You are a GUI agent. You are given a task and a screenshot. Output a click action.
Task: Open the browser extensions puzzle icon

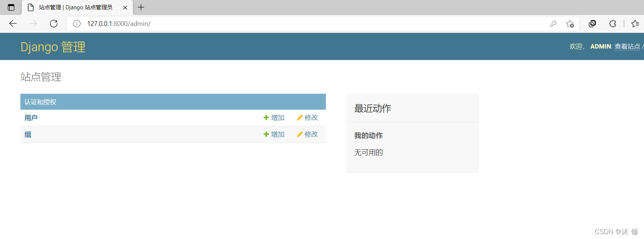[x=613, y=24]
